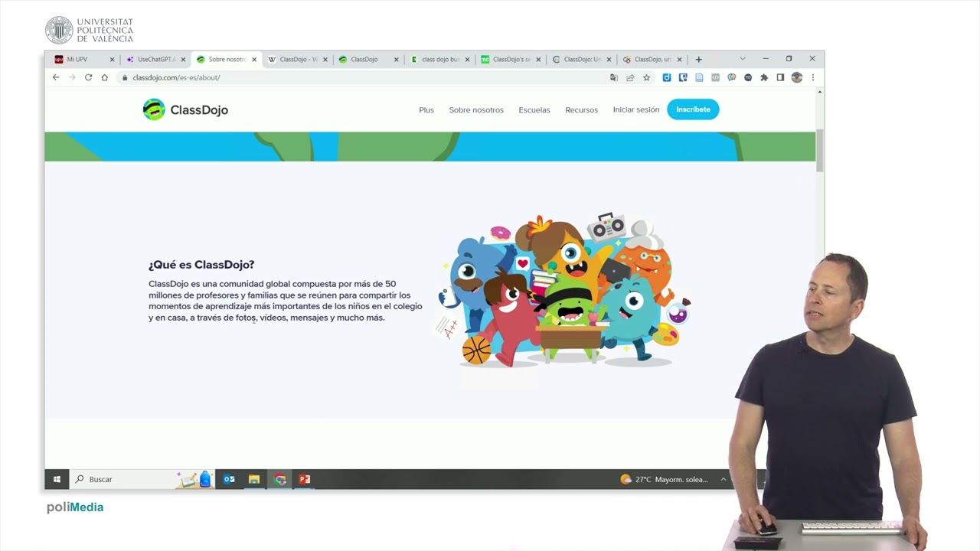This screenshot has width=980, height=551.
Task: Close the ClassDojo Wikipedia tab
Action: coord(325,60)
